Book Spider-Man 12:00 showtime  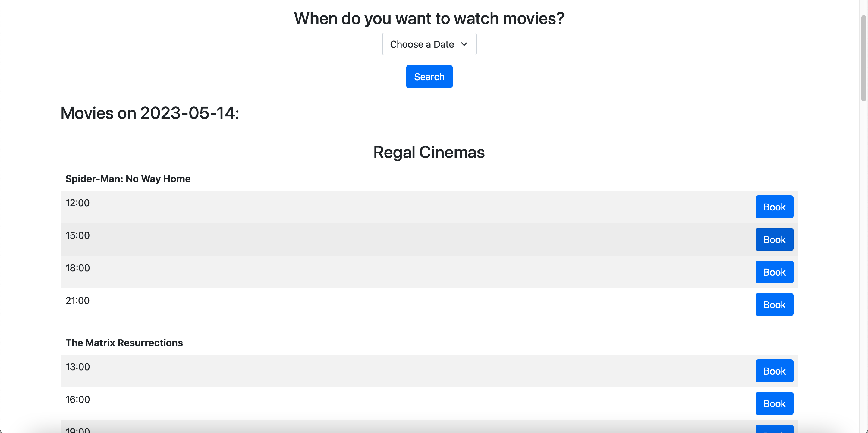774,207
